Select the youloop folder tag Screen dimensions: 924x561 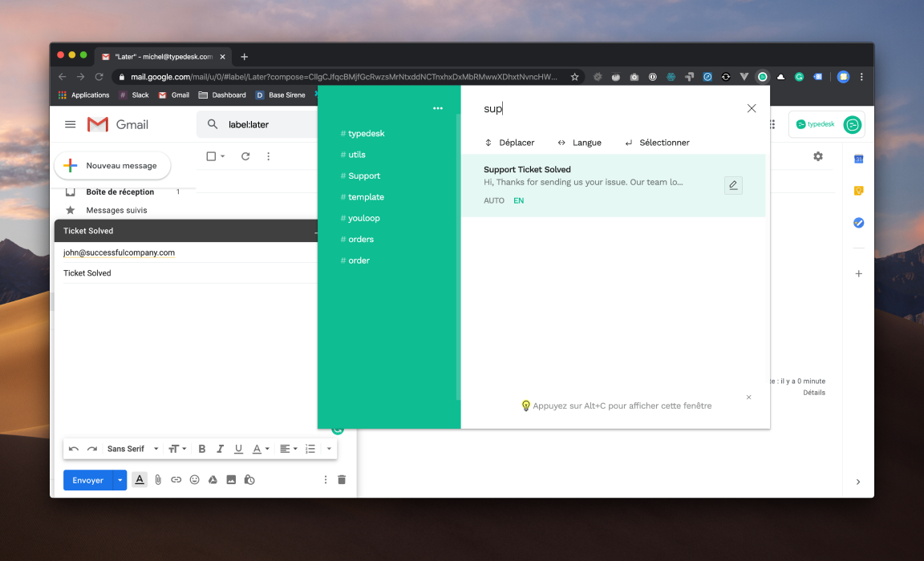pos(360,219)
